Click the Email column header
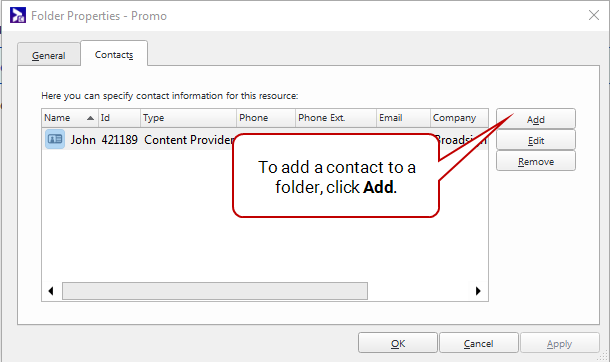Viewport: 610px width, 362px height. pos(403,118)
